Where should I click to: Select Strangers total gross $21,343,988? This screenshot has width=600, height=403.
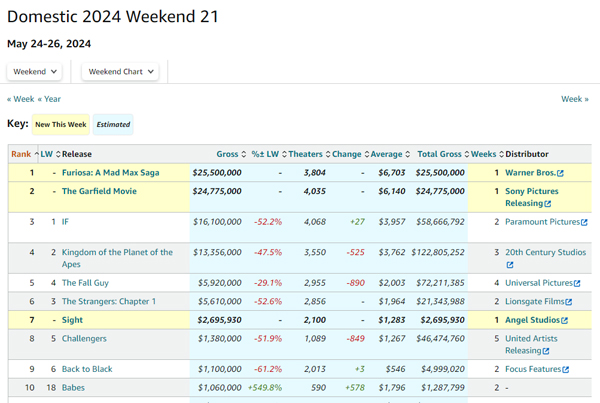440,301
